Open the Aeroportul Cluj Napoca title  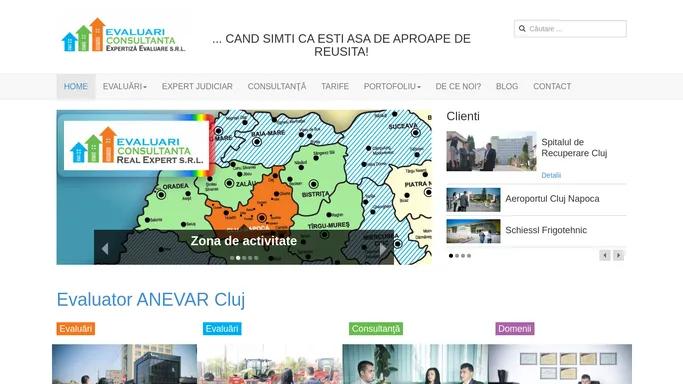tap(552, 199)
